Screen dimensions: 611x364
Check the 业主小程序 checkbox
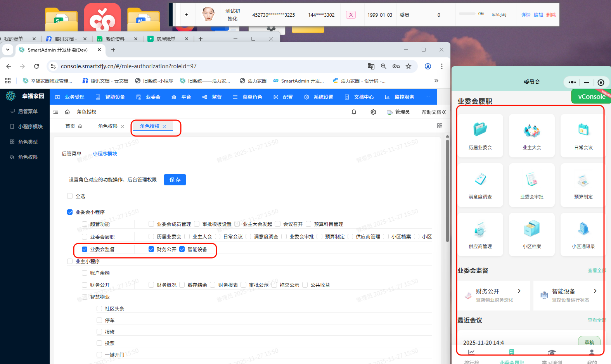(70, 261)
